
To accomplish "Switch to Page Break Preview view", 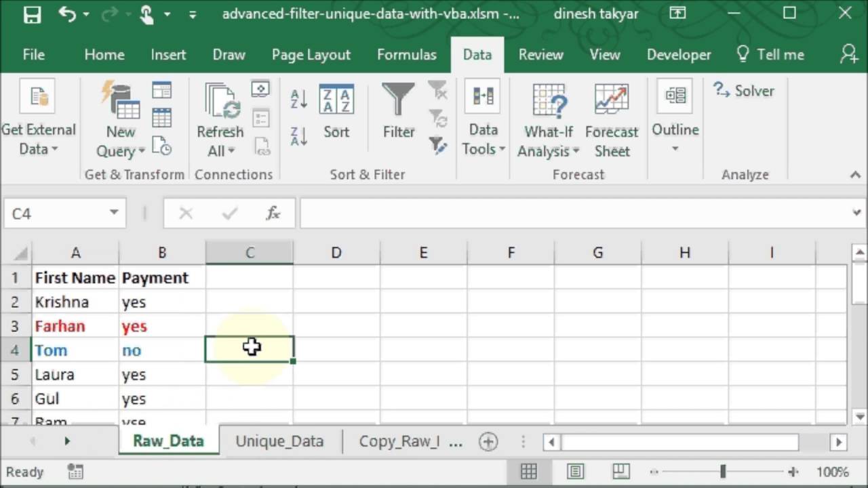I will (x=620, y=472).
